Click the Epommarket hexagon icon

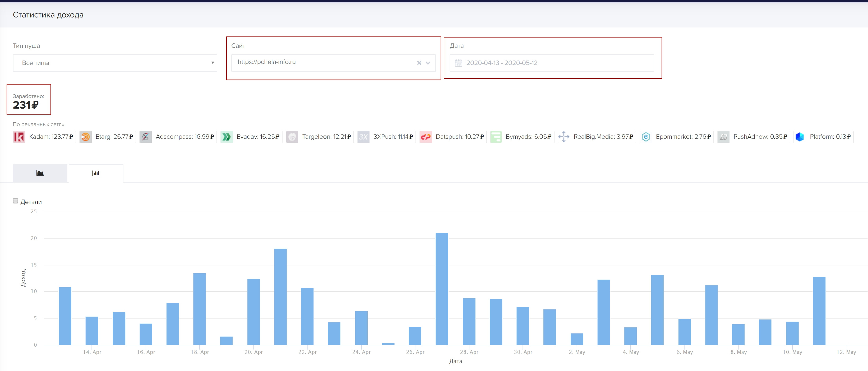[646, 137]
